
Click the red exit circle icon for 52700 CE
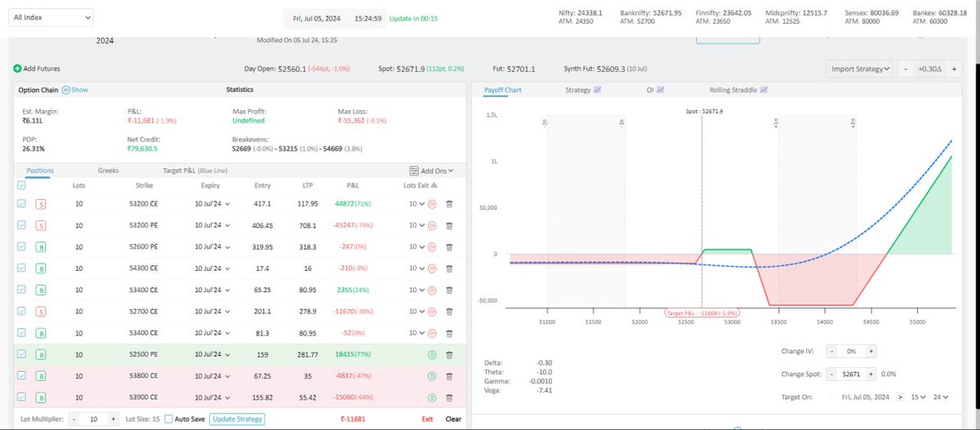pos(432,311)
